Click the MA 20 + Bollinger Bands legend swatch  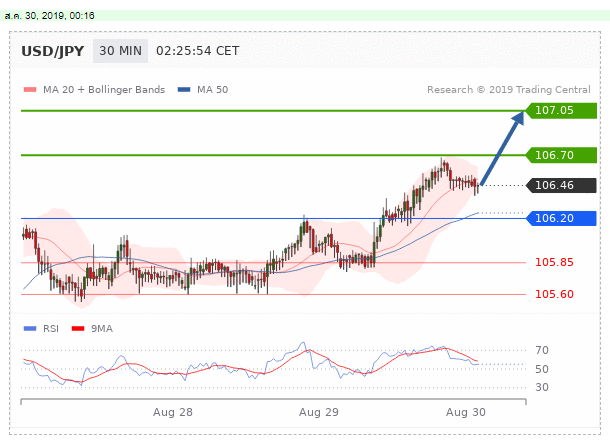(30, 89)
